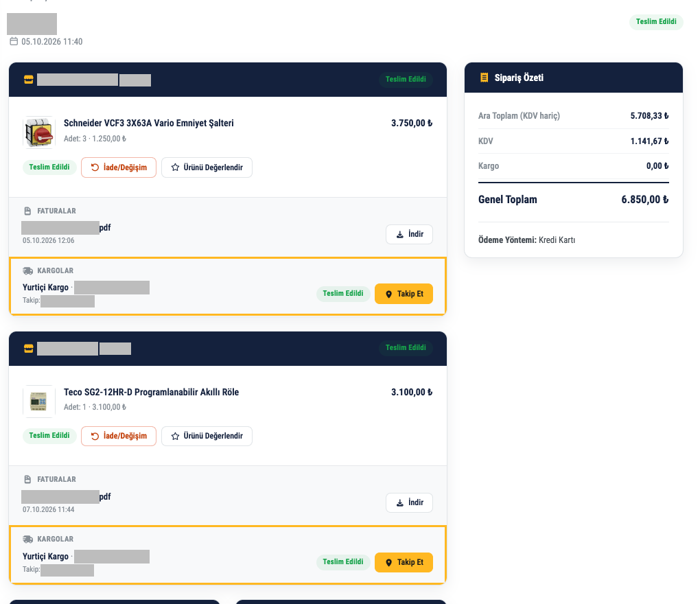Open the Teco SG2-12HR-D Programlanabilir Akıllı Röle title

(x=152, y=393)
